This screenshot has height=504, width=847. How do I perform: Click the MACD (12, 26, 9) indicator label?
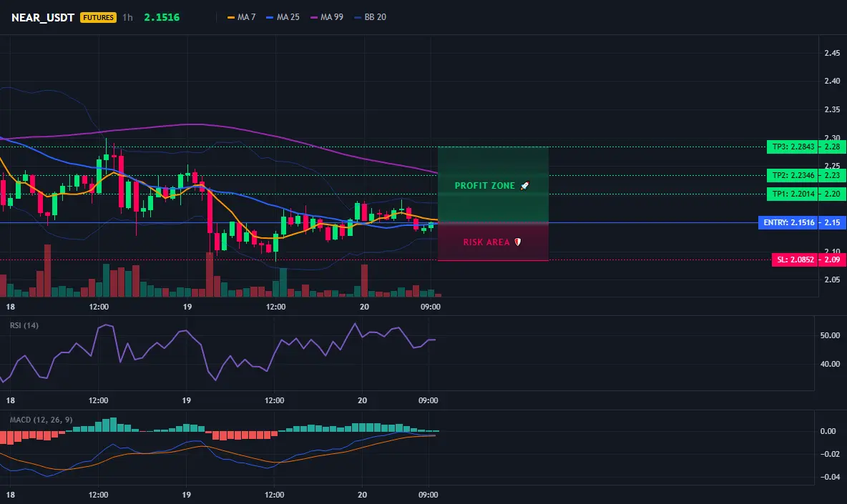(x=41, y=420)
